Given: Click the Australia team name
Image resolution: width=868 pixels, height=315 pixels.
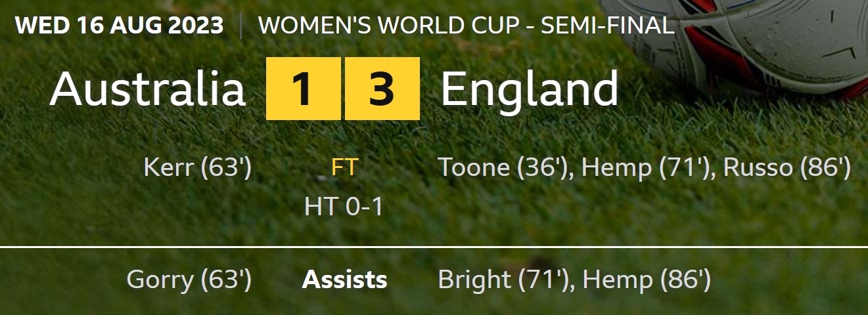Looking at the screenshot, I should tap(147, 89).
